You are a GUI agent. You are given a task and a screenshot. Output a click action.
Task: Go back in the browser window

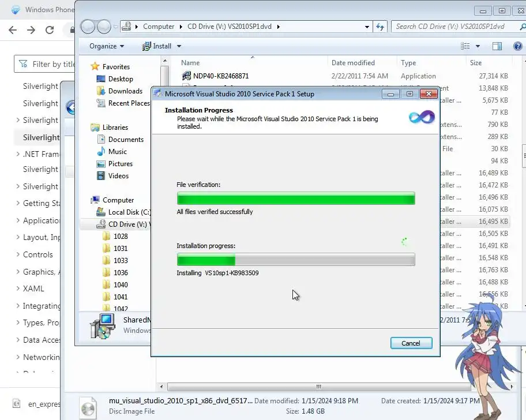click(x=13, y=30)
